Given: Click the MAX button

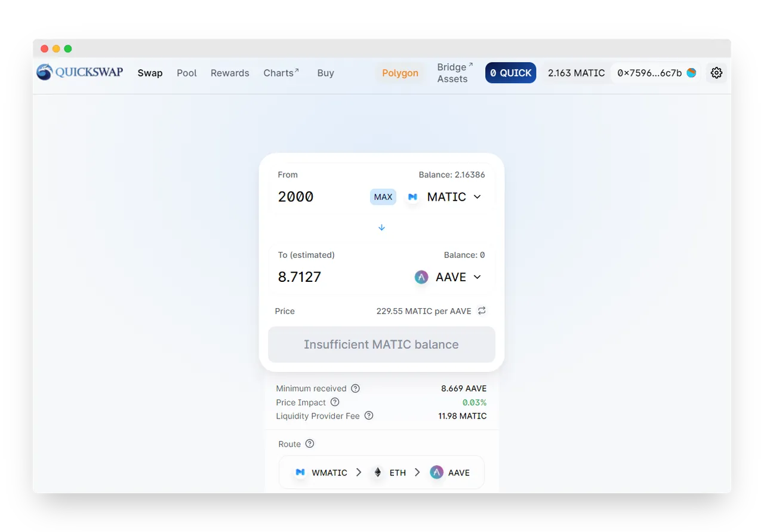Looking at the screenshot, I should click(383, 196).
